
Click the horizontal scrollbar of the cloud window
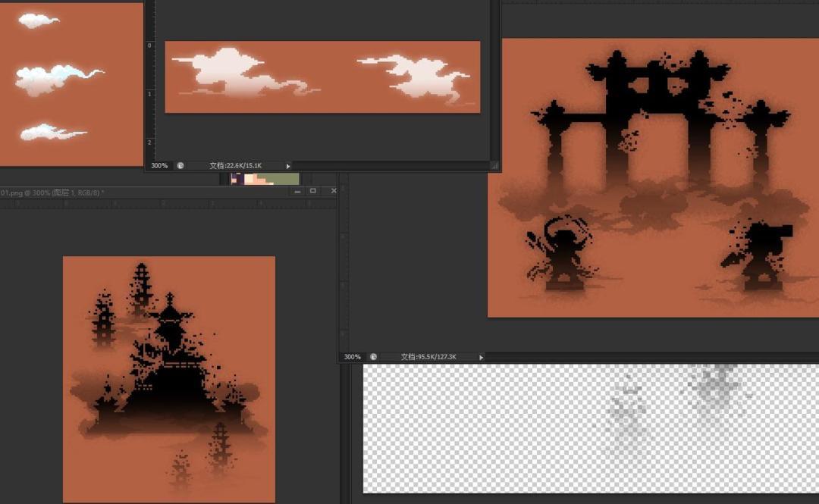coord(391,165)
